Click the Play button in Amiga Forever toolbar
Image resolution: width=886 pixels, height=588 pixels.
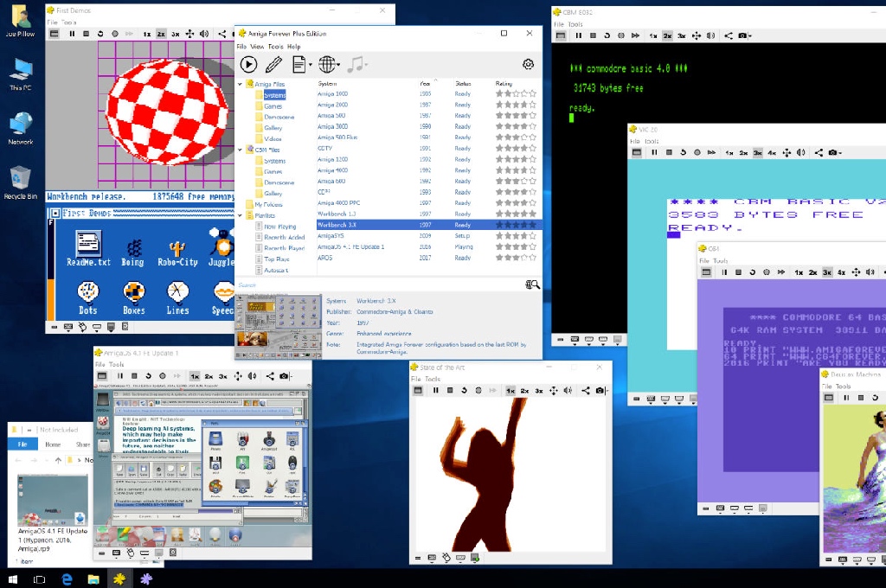coord(248,64)
